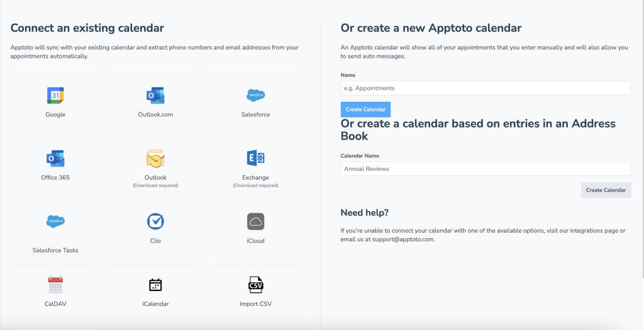The width and height of the screenshot is (644, 330).
Task: Click the "Need help?" heading
Action: coord(365,212)
